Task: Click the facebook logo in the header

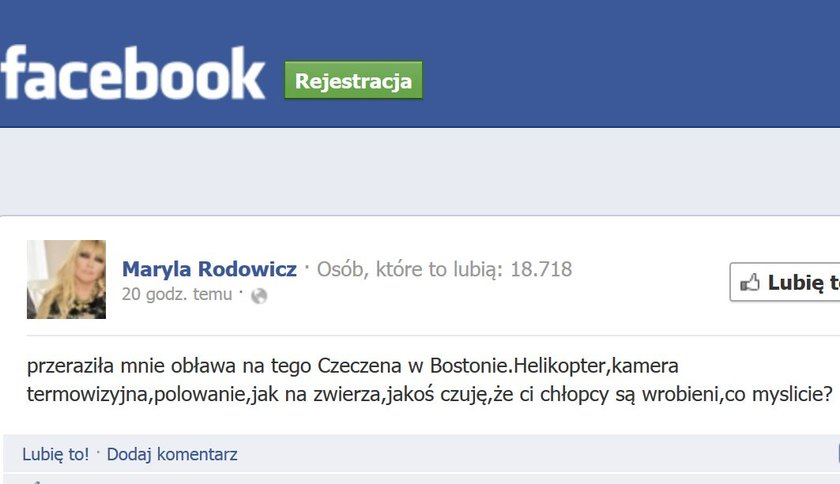Action: point(132,73)
